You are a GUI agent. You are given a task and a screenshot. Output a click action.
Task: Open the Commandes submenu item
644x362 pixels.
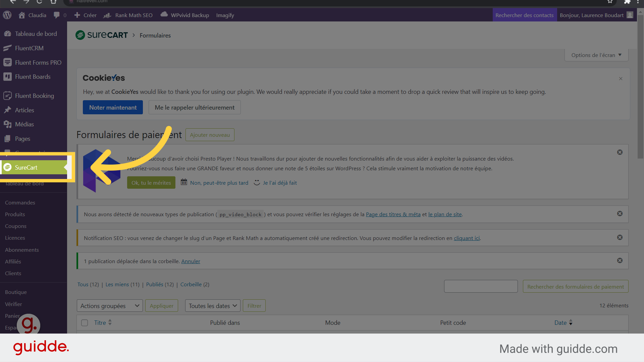coord(20,202)
